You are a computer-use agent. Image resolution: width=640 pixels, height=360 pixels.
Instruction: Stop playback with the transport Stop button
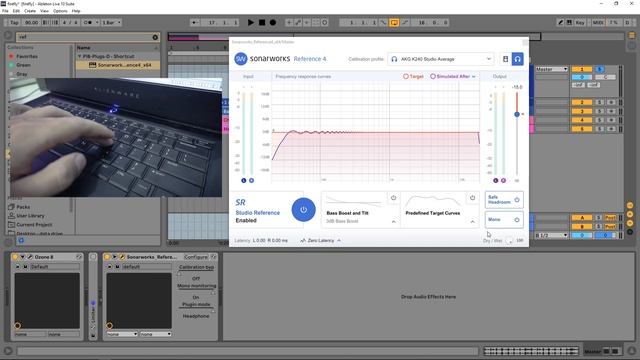click(262, 22)
